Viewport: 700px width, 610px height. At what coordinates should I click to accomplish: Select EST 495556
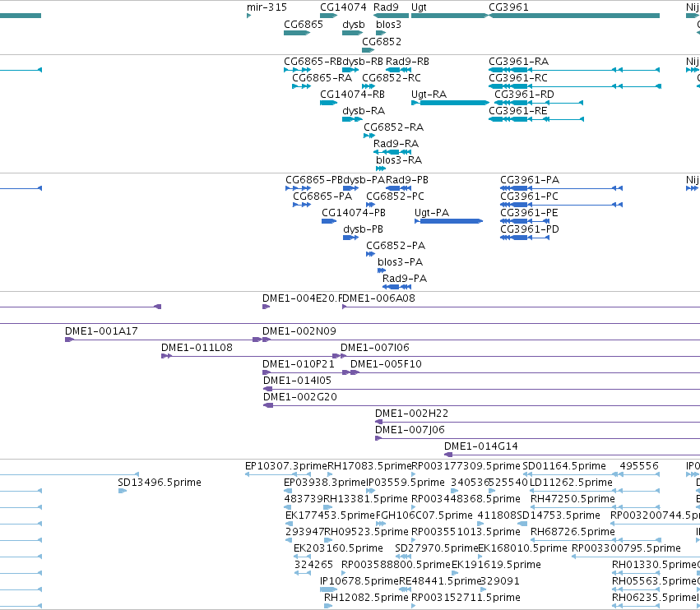(x=639, y=474)
